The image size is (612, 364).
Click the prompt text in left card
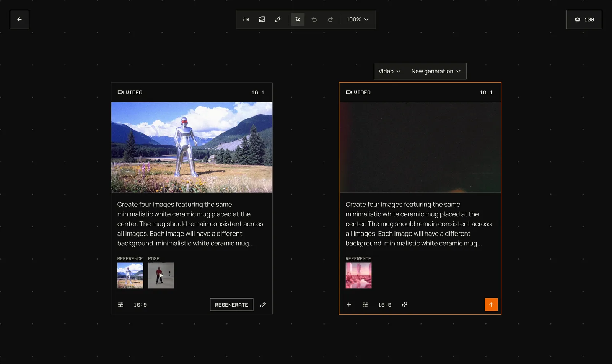190,224
